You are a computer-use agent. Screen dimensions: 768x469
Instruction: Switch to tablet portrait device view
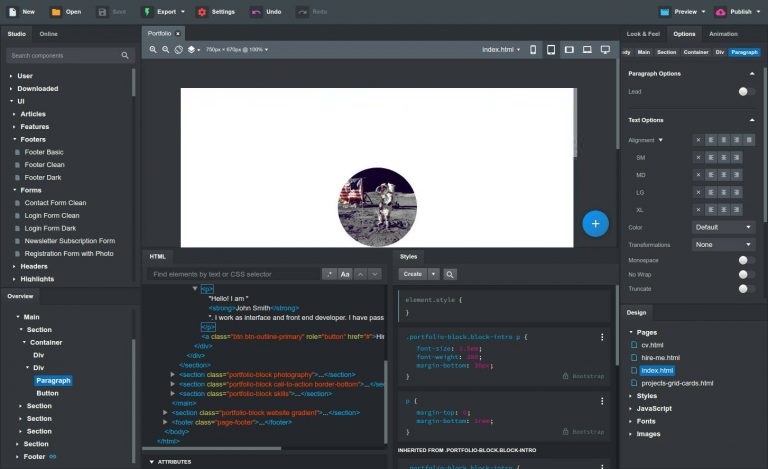click(551, 49)
